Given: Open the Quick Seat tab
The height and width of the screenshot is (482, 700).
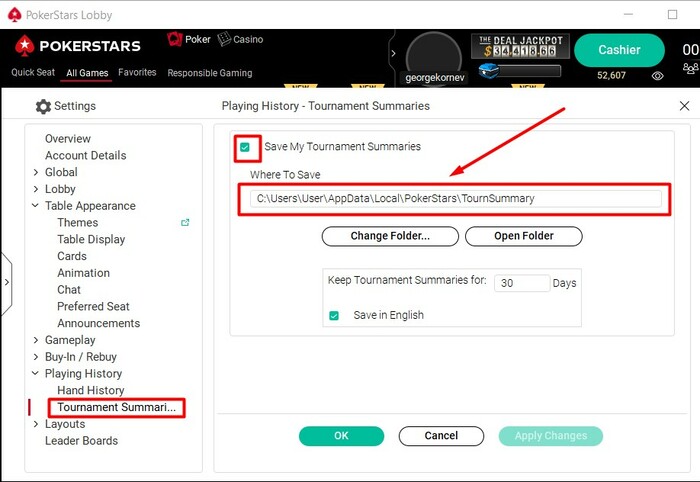Looking at the screenshot, I should tap(33, 72).
